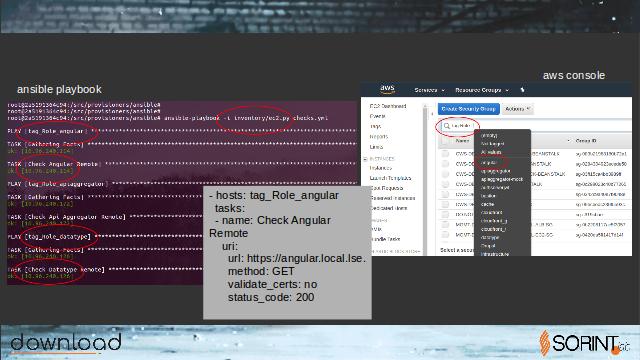This screenshot has width=640, height=360.
Task: Open Events in the sidebar
Action: click(x=377, y=116)
